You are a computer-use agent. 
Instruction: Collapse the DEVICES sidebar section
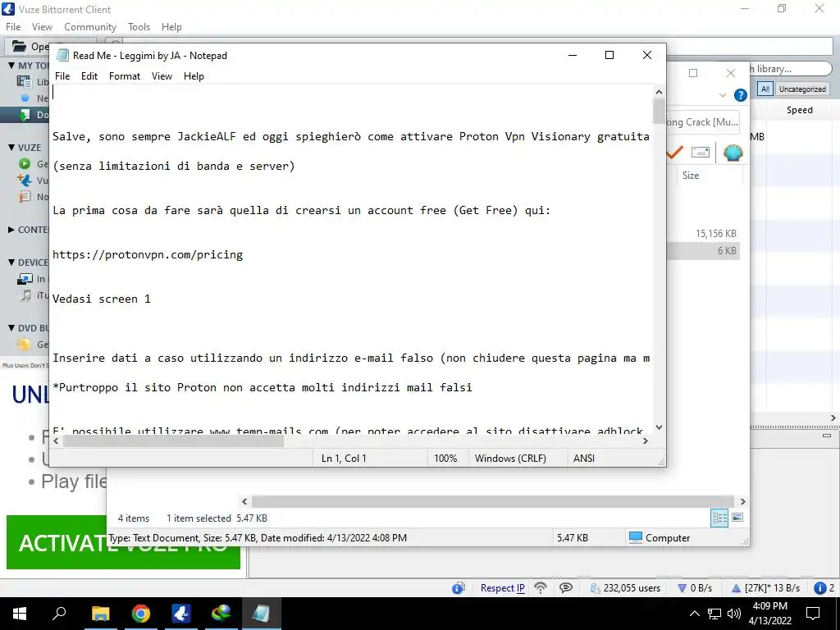(x=11, y=262)
